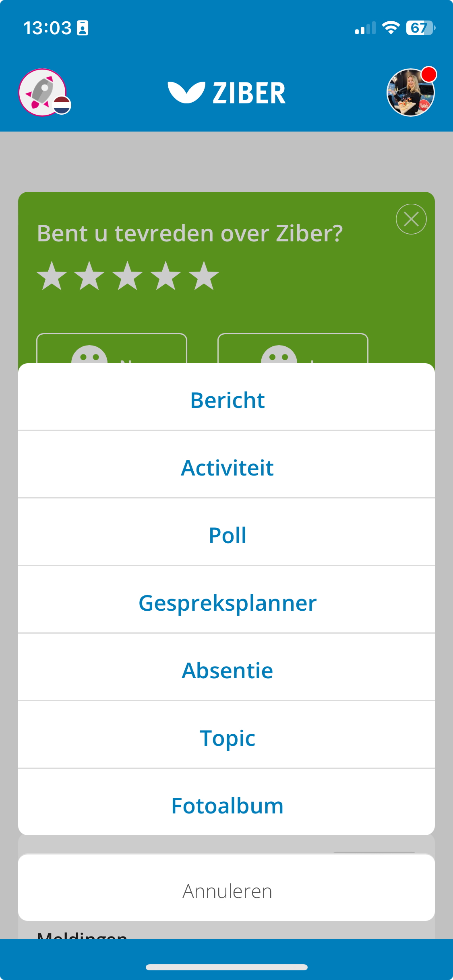The height and width of the screenshot is (980, 453).
Task: Rate Ziber with the first star
Action: tap(52, 276)
